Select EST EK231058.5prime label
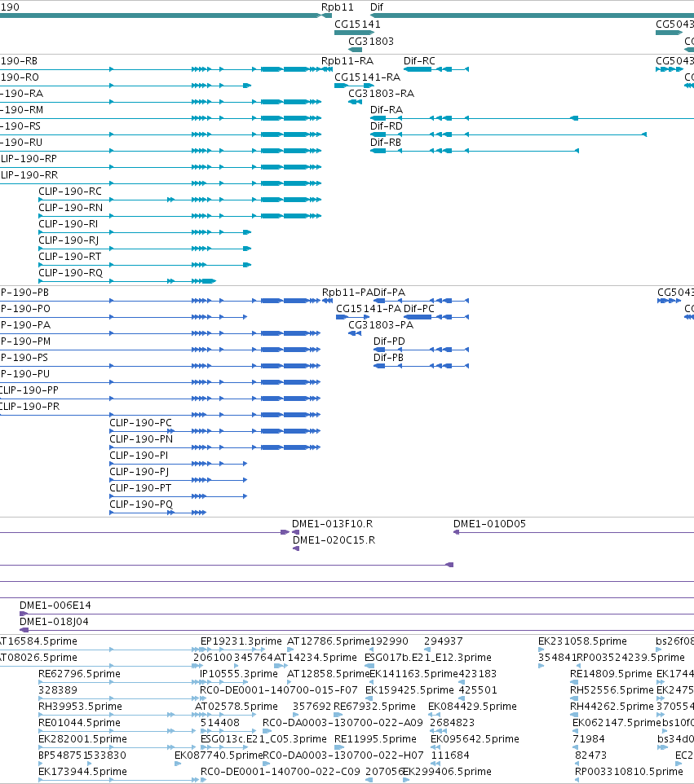694x784 pixels. 582,641
